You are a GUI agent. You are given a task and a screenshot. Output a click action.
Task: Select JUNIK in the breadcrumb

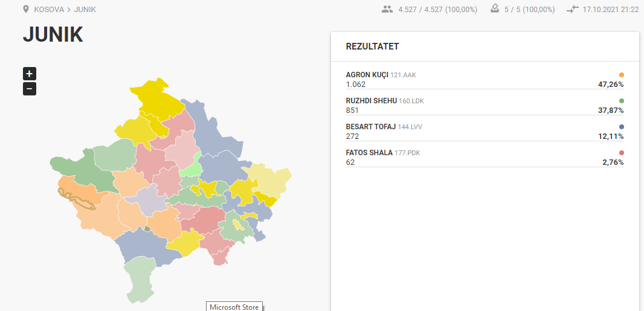pyautogui.click(x=85, y=10)
